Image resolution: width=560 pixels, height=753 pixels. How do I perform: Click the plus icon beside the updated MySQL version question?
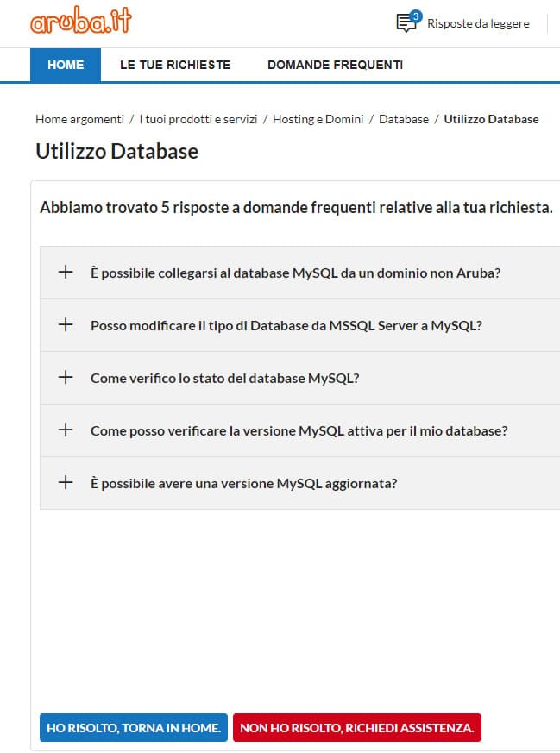65,483
